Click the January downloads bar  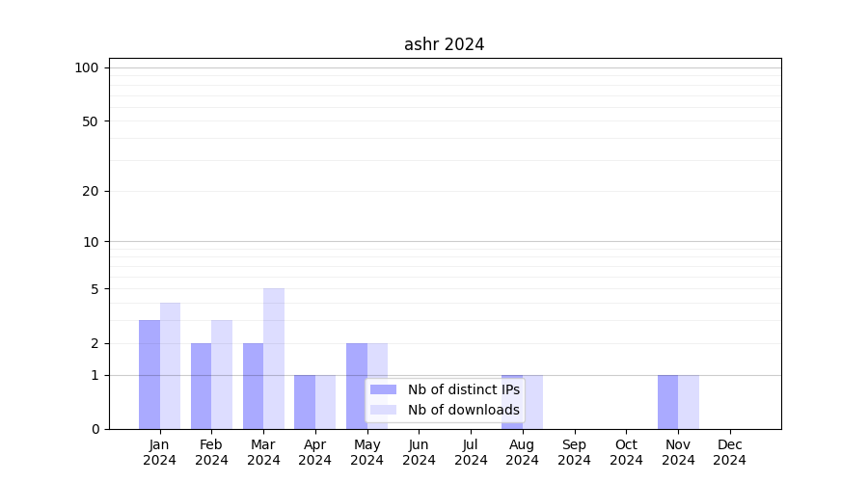tap(170, 366)
